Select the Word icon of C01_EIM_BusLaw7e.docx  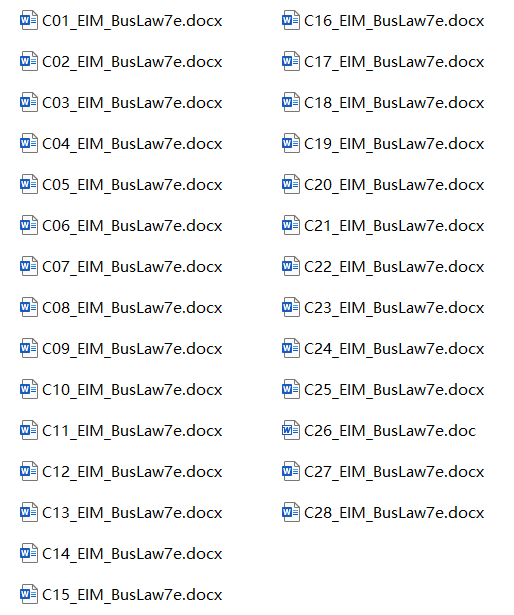pyautogui.click(x=29, y=20)
